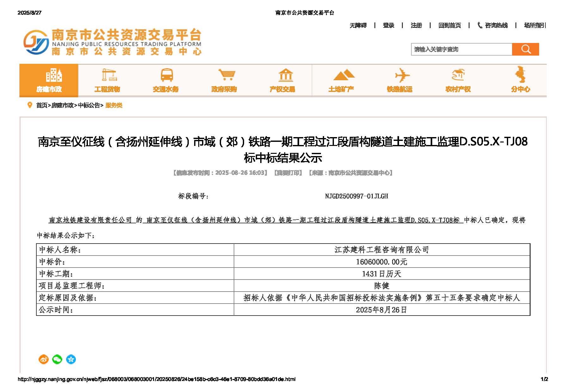
Task: Focus the keyword search input field
Action: (462, 49)
